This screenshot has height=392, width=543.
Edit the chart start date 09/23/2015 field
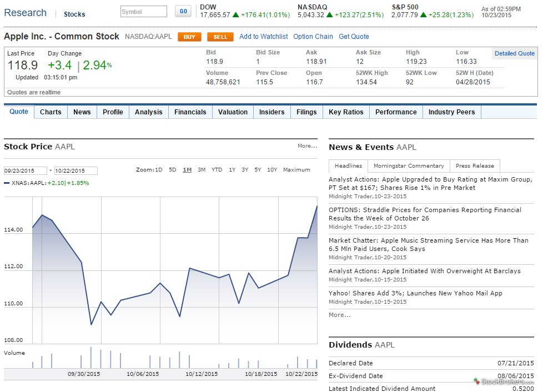(x=26, y=170)
